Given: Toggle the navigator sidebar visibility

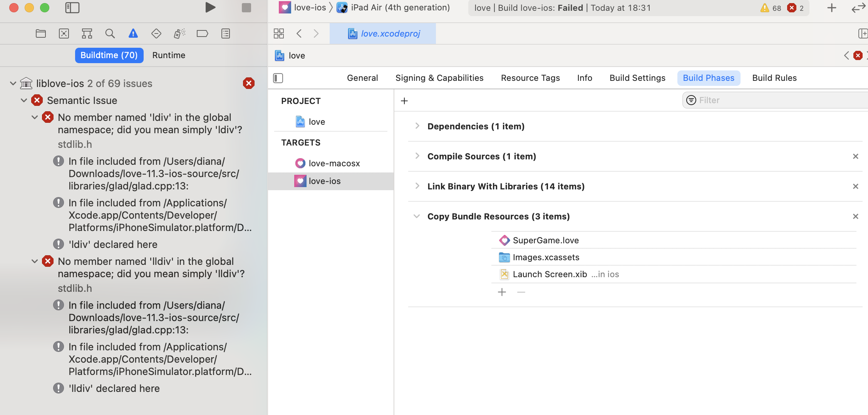Looking at the screenshot, I should pyautogui.click(x=72, y=8).
